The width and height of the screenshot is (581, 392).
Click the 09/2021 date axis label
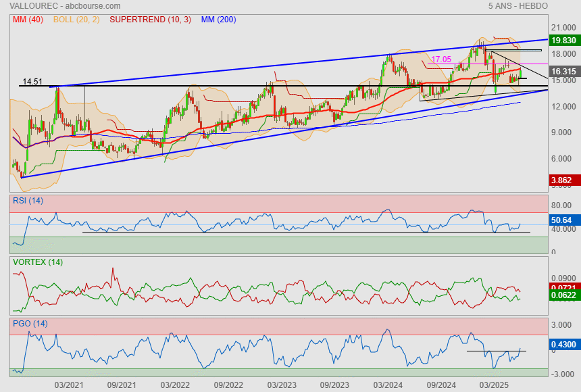122,385
